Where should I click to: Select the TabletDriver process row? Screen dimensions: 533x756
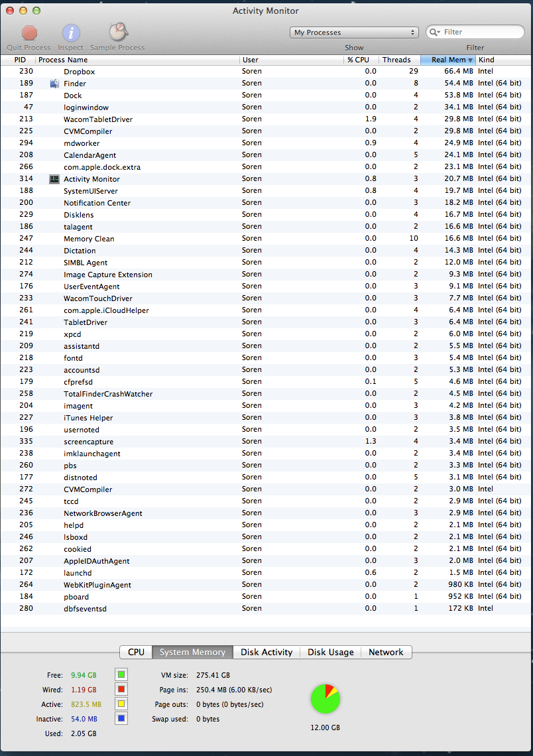click(266, 322)
